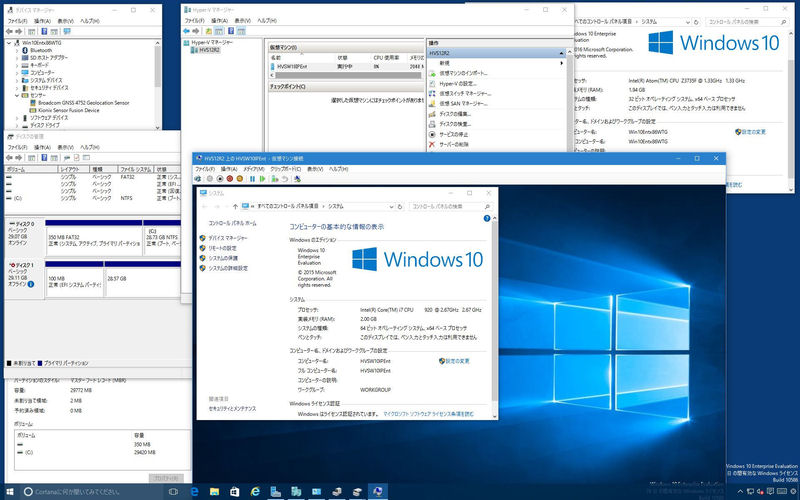Screen dimensions: 800x500
Task: Click Disk Management toolbar back arrow
Action: click(9, 158)
